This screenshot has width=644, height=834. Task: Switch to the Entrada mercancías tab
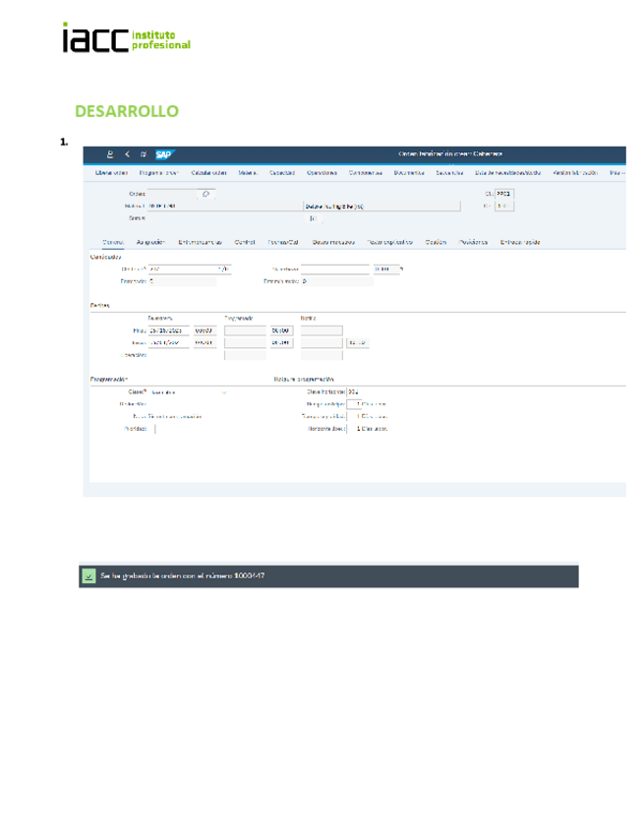(200, 243)
